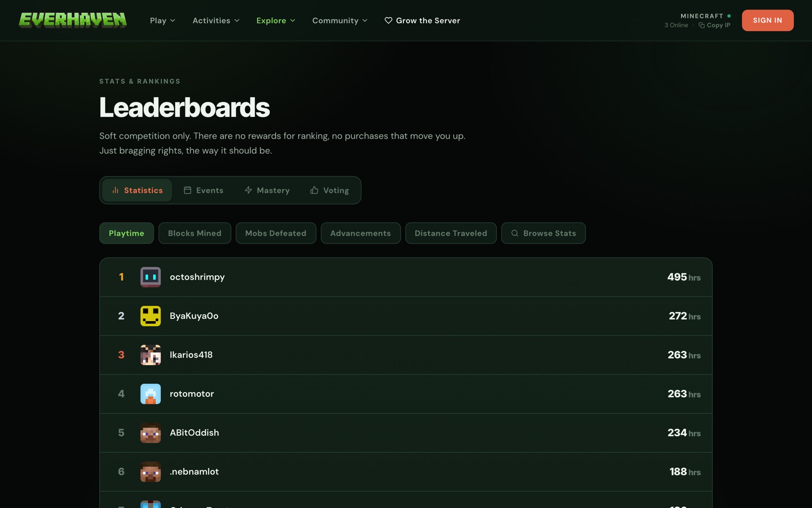The height and width of the screenshot is (508, 812).
Task: Open Browse Stats search
Action: pos(544,233)
